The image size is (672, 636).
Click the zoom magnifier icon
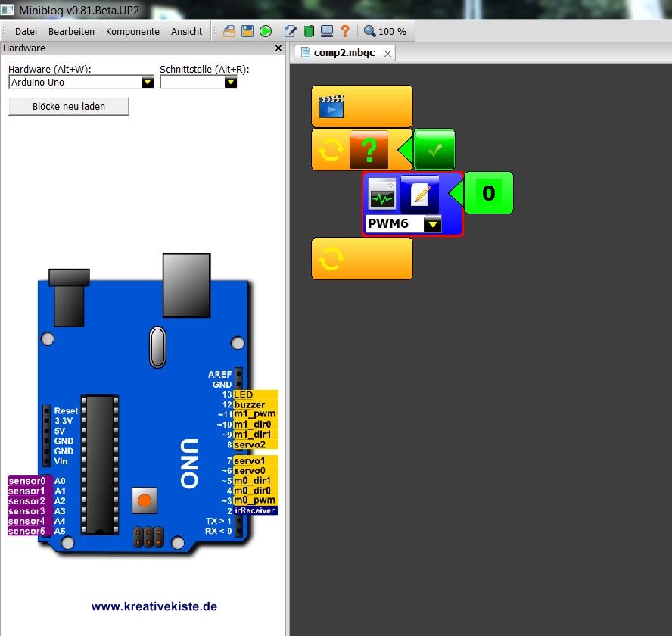pos(369,31)
